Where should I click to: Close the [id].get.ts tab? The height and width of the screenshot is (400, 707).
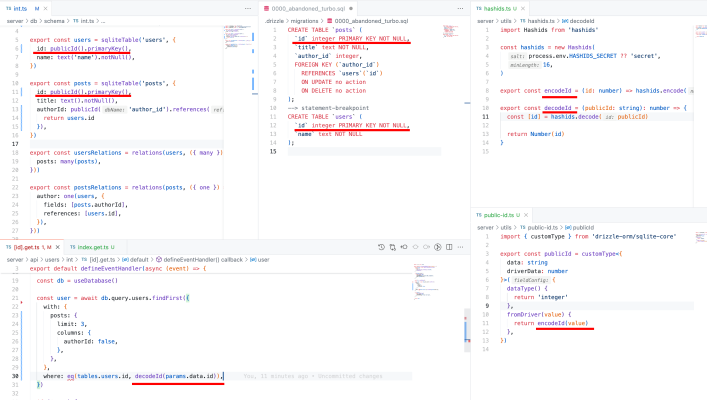(58, 247)
